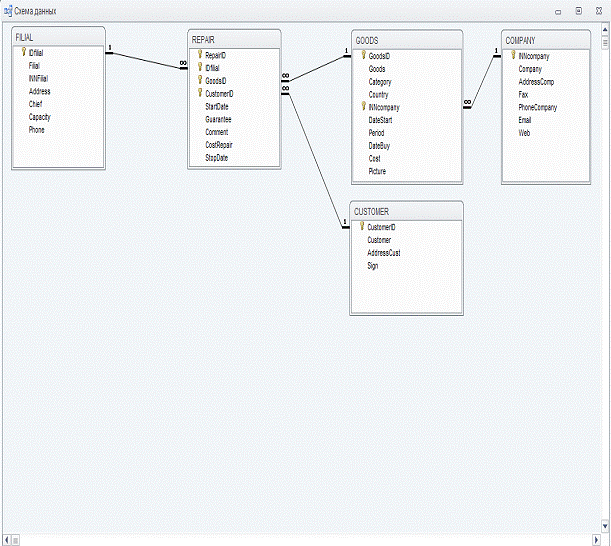Select the relationship line between FILIAL and REPAIR
Viewport: 611px width, 546px height.
point(145,59)
